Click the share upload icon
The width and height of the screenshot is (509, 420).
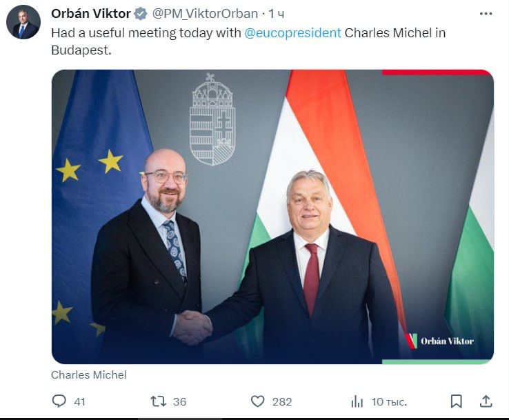(x=486, y=401)
